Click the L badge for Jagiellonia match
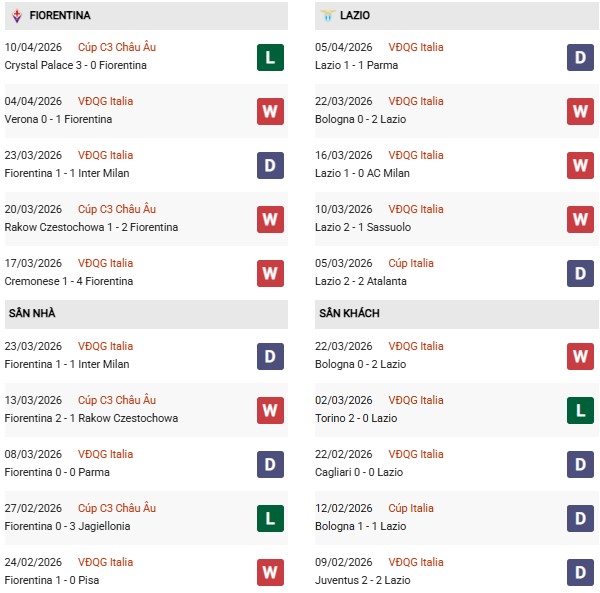 270,518
